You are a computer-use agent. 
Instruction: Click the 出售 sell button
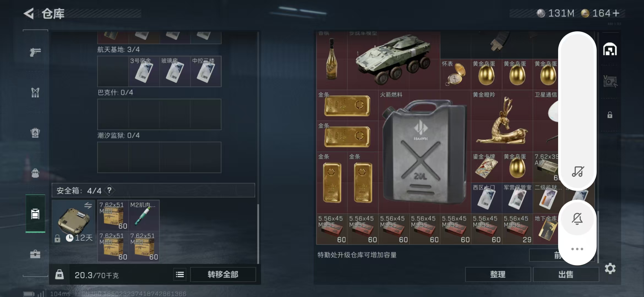(566, 274)
